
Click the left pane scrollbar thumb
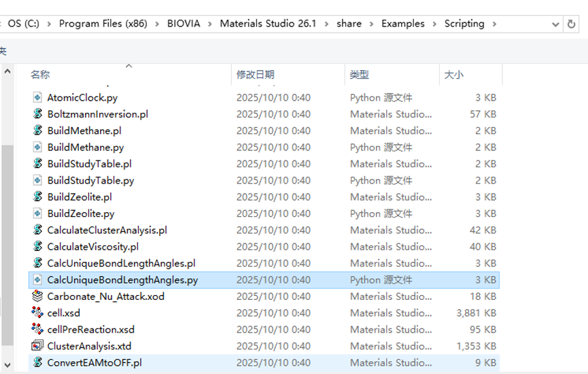(7, 245)
